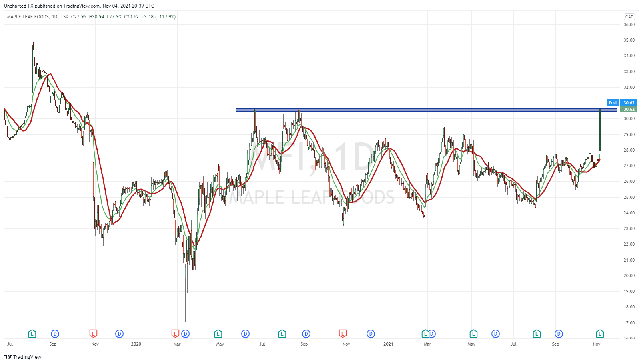Click the 25.00 price axis label

tap(629, 197)
